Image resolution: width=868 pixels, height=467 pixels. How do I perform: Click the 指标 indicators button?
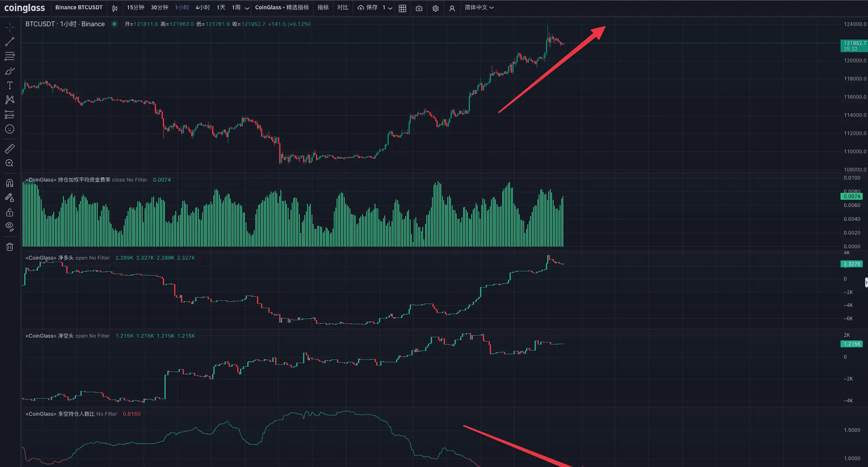[323, 8]
